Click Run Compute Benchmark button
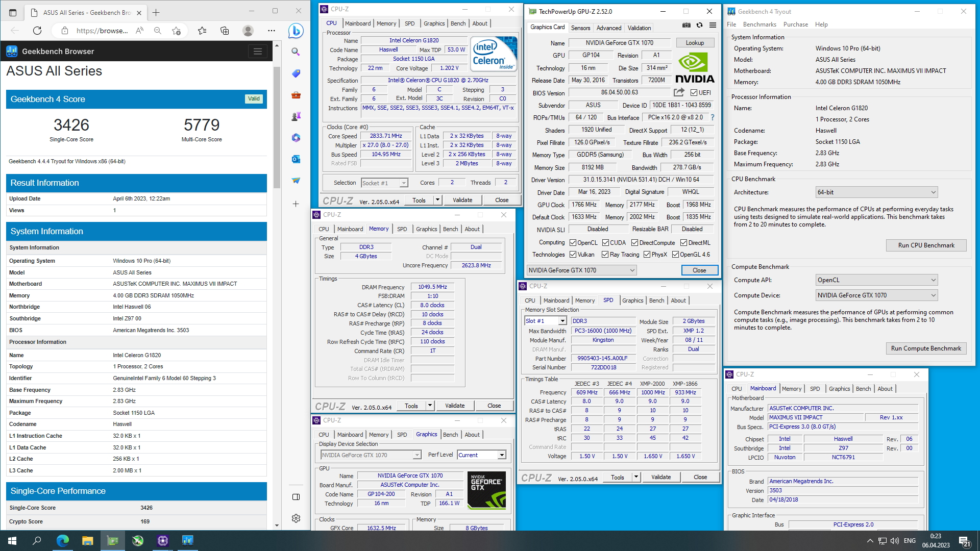The image size is (980, 551). tap(926, 348)
